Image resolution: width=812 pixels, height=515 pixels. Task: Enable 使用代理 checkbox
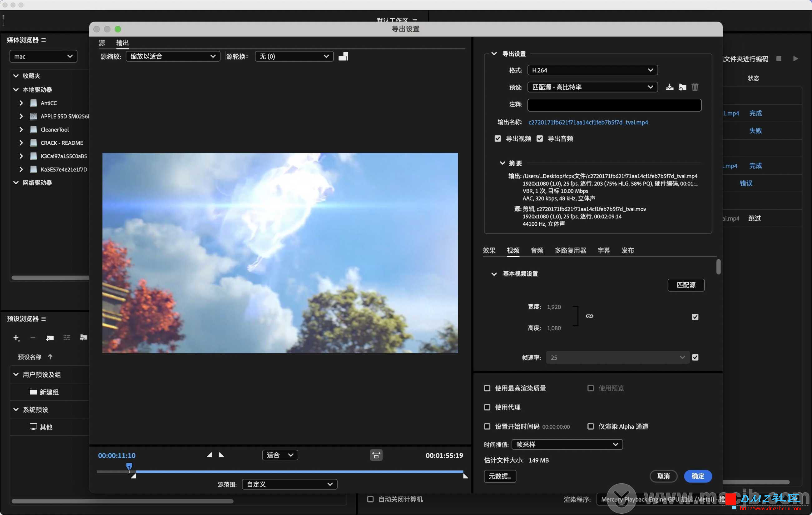pos(487,407)
